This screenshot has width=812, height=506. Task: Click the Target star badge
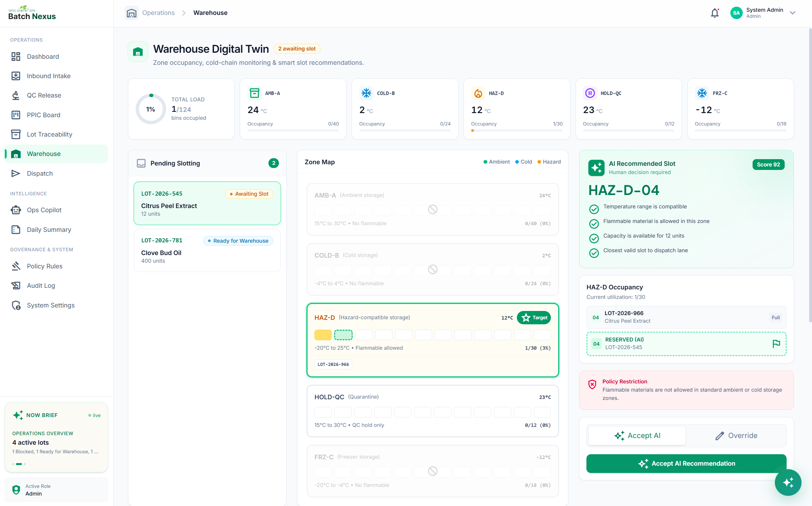[x=534, y=318]
